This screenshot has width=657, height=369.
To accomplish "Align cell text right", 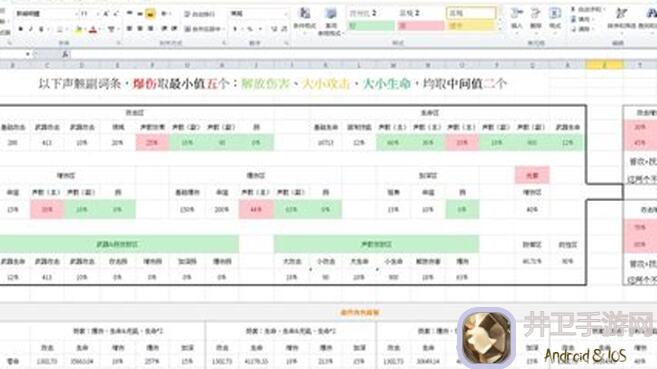I will tap(150, 29).
